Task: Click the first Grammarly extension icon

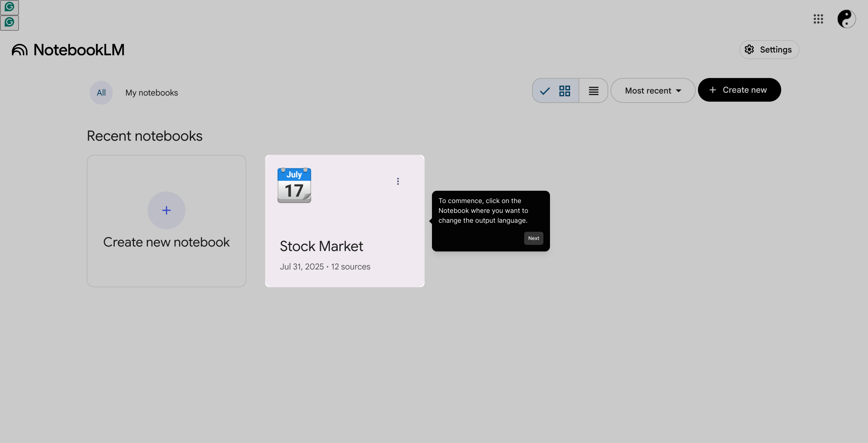Action: pyautogui.click(x=9, y=7)
